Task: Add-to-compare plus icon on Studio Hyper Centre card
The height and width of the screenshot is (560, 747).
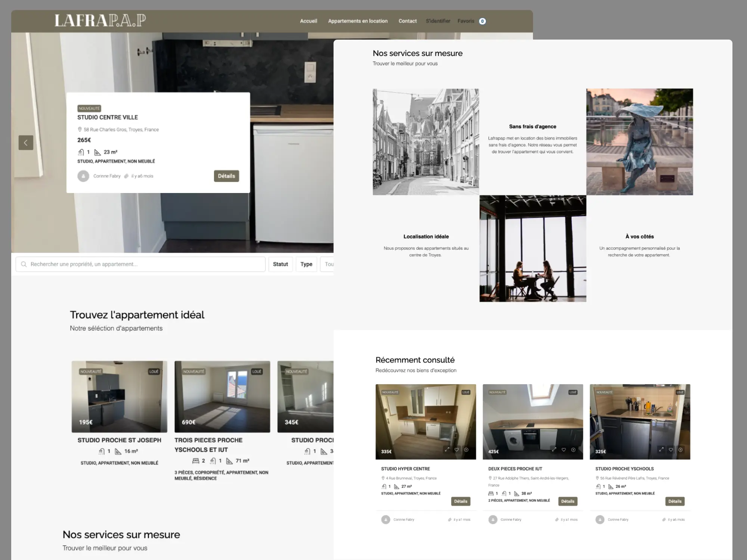Action: click(x=466, y=449)
